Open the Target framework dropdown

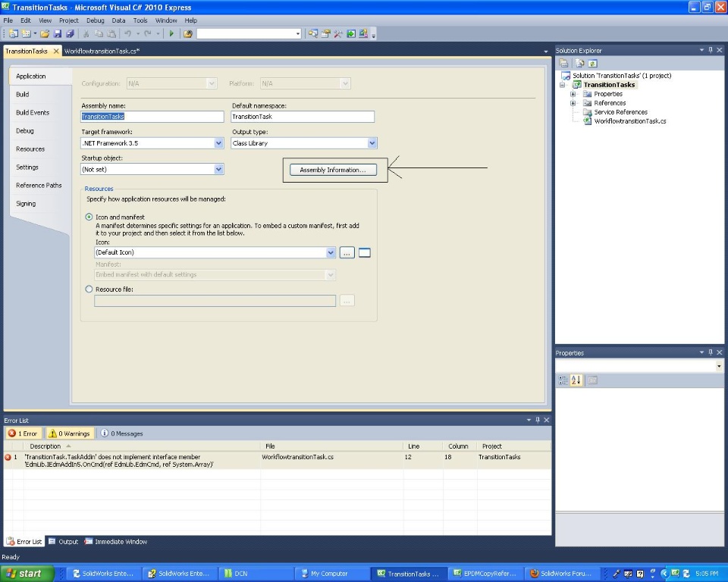(218, 143)
